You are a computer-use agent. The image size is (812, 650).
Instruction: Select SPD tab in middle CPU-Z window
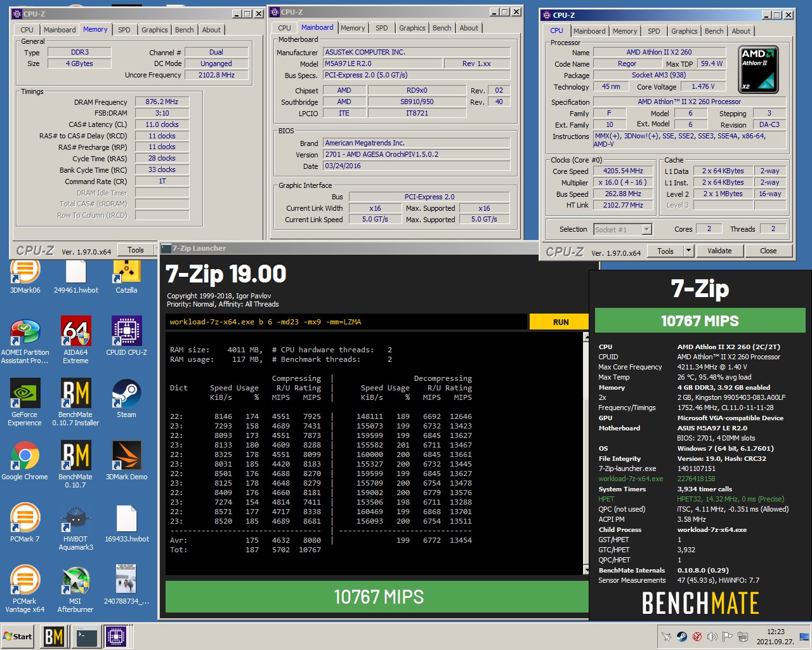(x=382, y=28)
